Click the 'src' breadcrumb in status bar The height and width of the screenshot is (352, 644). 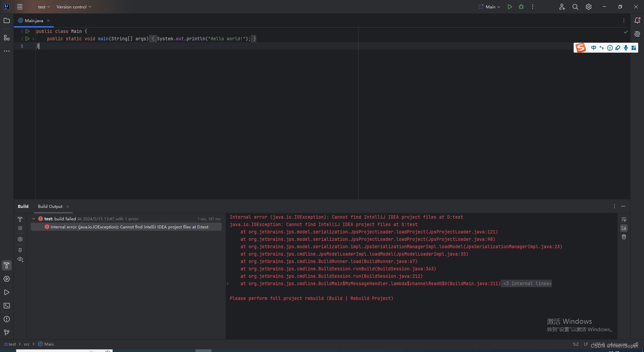coord(27,344)
